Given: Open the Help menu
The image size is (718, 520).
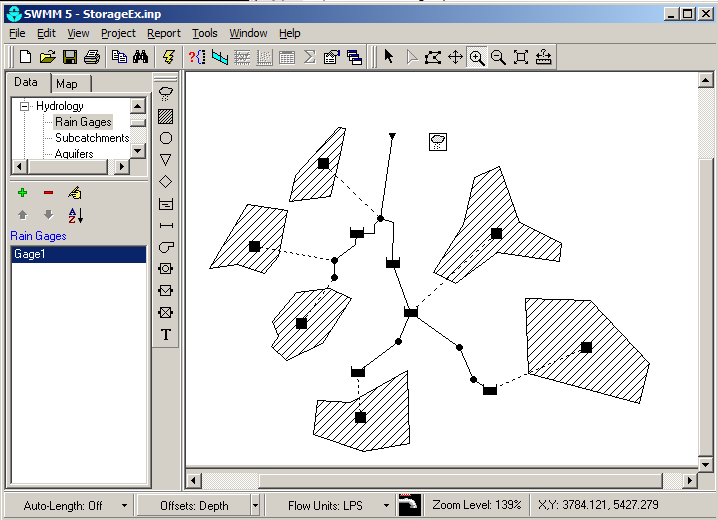Looking at the screenshot, I should tap(289, 33).
